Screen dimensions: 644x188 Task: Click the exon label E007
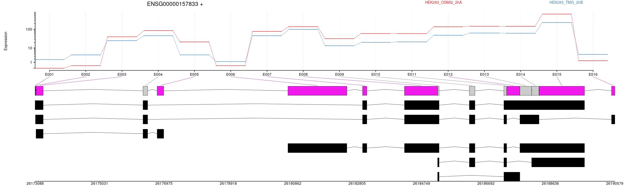point(267,74)
